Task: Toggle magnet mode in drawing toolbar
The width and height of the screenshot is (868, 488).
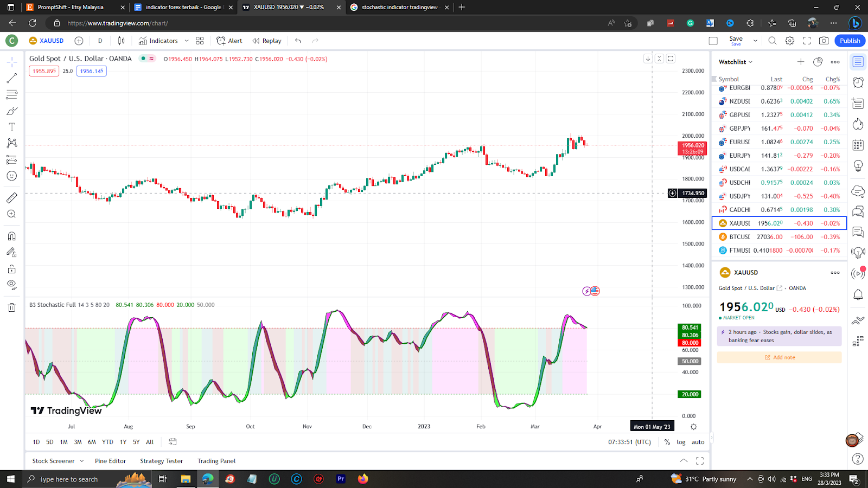Action: (11, 236)
